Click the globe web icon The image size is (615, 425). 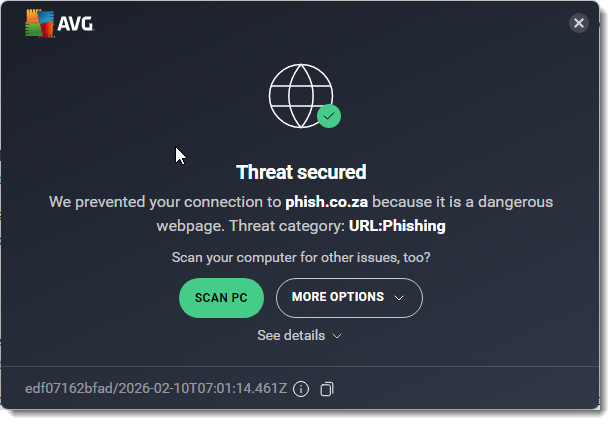(x=297, y=95)
